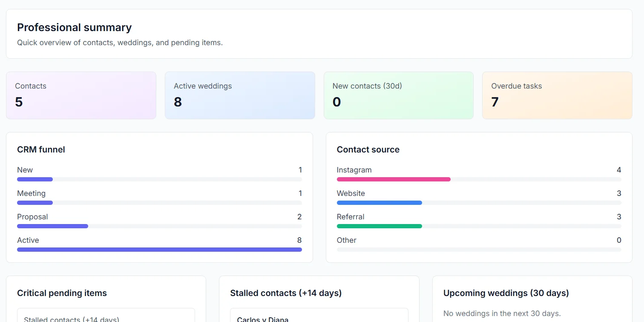Click the Proposal count value 2
644x322 pixels.
click(x=299, y=217)
